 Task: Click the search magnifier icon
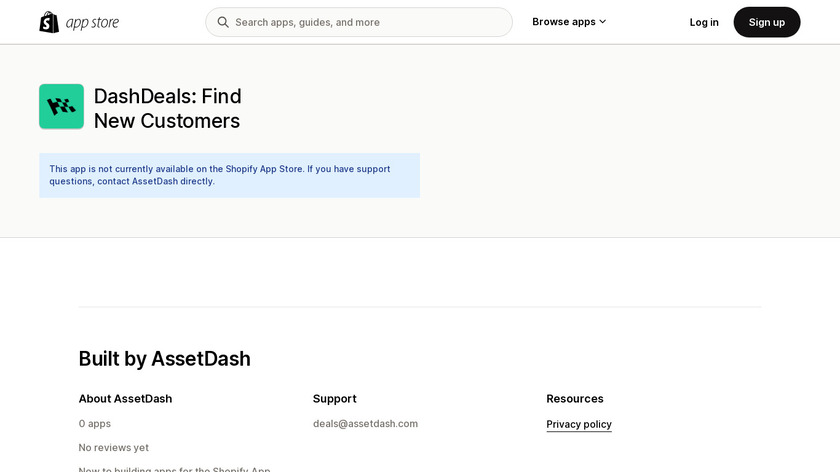(x=223, y=22)
